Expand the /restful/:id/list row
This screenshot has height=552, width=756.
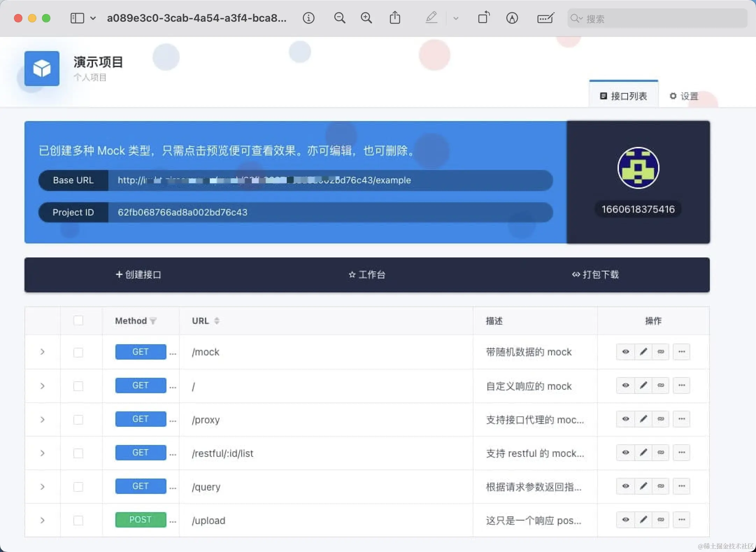(42, 453)
